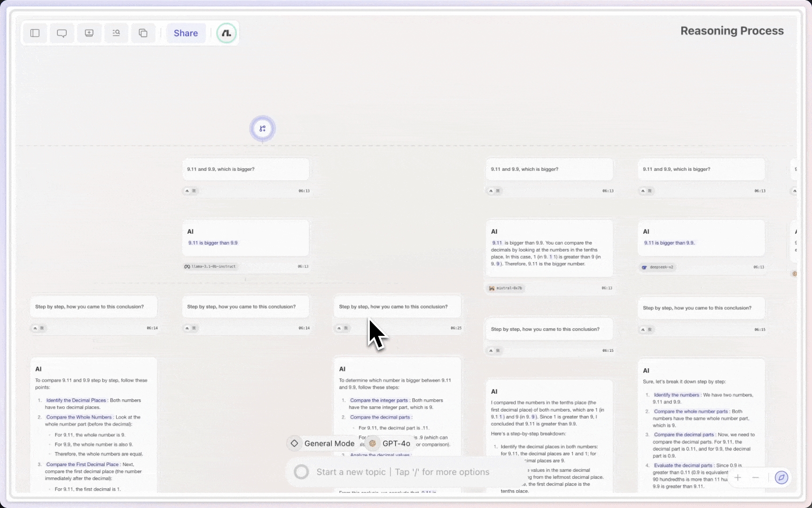
Task: Click the deepseek answer '9.11 is bigger than 9.9.'
Action: 669,243
